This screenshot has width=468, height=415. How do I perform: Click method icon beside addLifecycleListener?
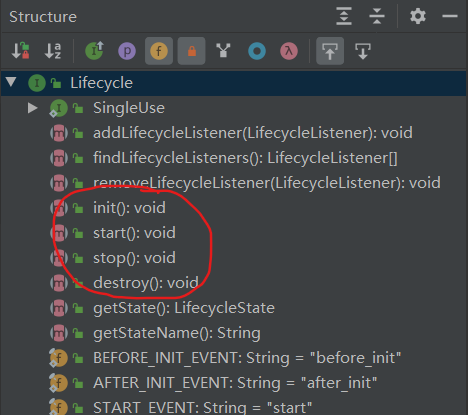click(x=59, y=133)
